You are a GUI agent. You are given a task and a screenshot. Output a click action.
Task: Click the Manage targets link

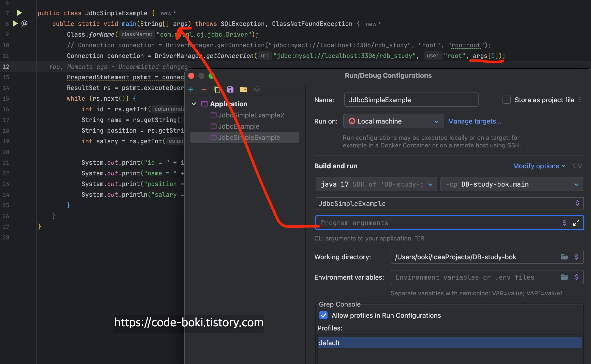(x=475, y=121)
